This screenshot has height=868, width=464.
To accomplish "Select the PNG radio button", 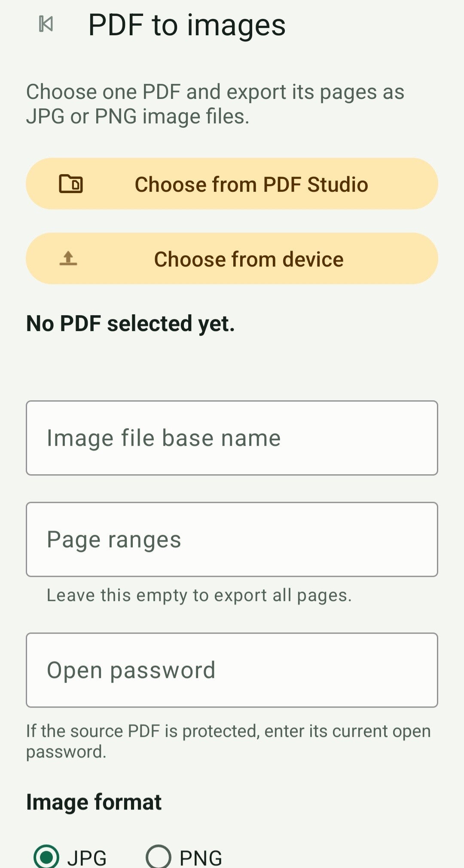I will pos(159,857).
